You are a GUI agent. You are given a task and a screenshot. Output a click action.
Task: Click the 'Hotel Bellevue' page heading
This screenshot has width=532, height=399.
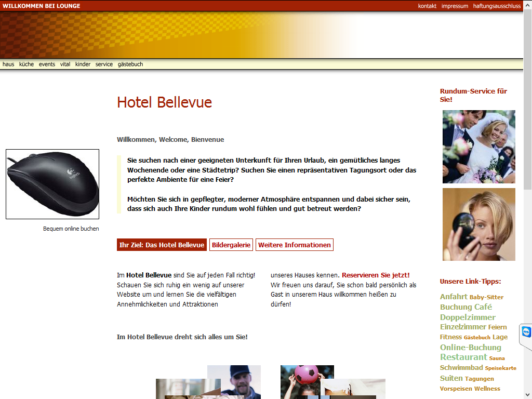(164, 102)
